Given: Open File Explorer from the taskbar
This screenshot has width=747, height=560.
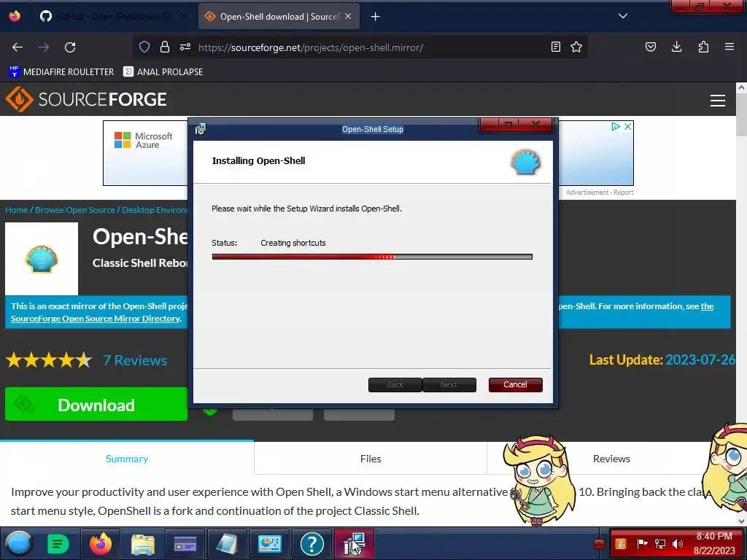Looking at the screenshot, I should point(142,543).
